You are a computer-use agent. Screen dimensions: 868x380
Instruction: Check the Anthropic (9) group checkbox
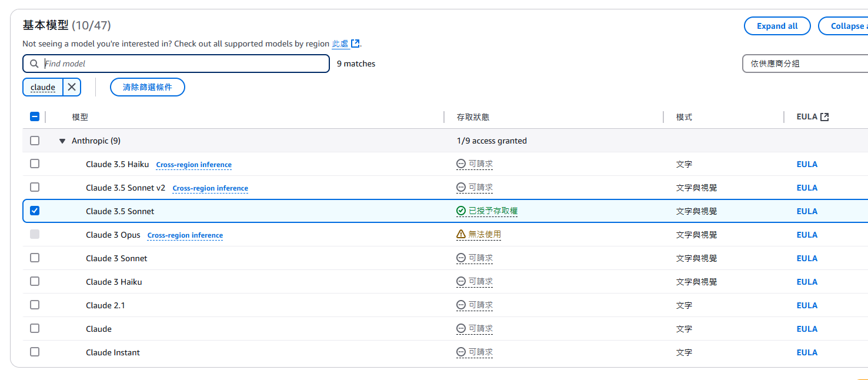point(35,141)
